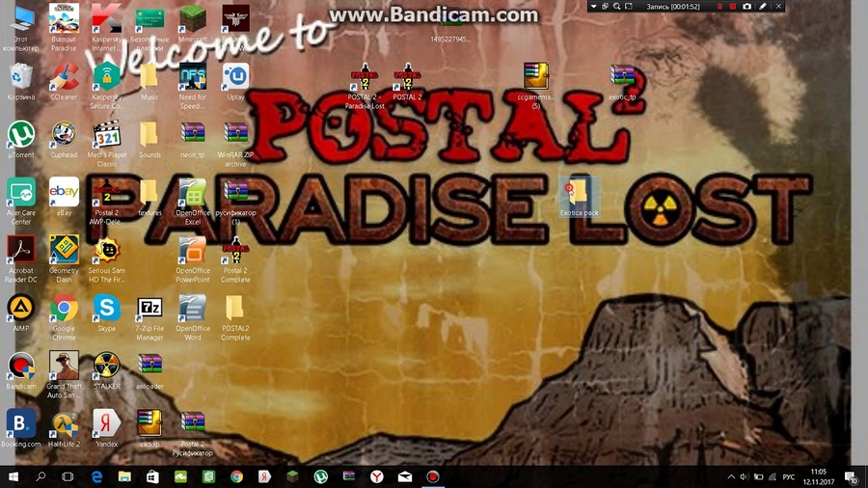Open the 7-Zip File Manager shortcut
This screenshot has height=488, width=868.
(x=149, y=311)
